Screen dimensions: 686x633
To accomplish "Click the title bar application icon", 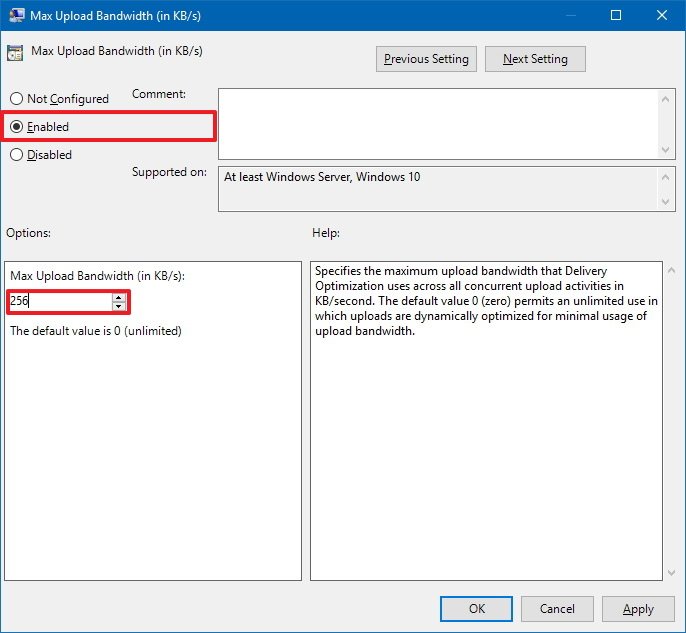I will (x=17, y=15).
